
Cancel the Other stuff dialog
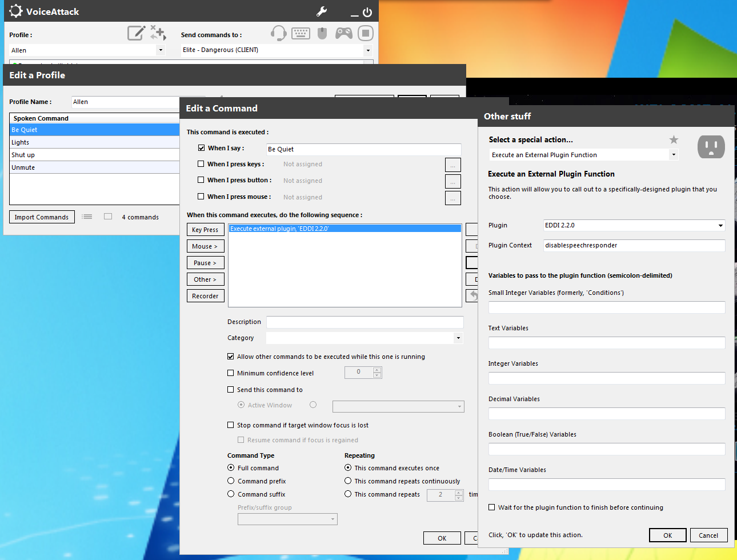[x=708, y=535]
